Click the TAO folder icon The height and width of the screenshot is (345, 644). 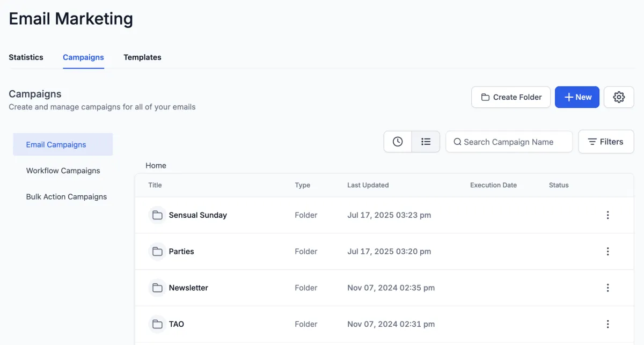[x=157, y=324]
